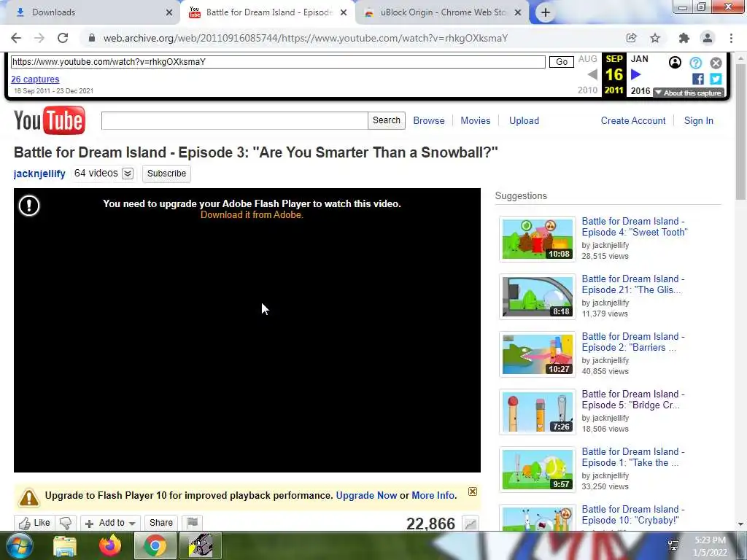Open Episode 2 Barriers thumbnail

pos(538,354)
